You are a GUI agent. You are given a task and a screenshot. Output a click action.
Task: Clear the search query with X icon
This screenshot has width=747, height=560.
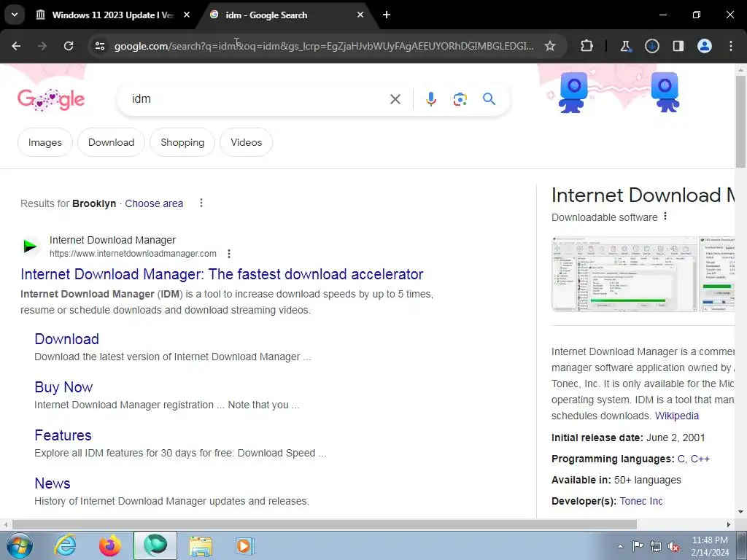coord(395,99)
